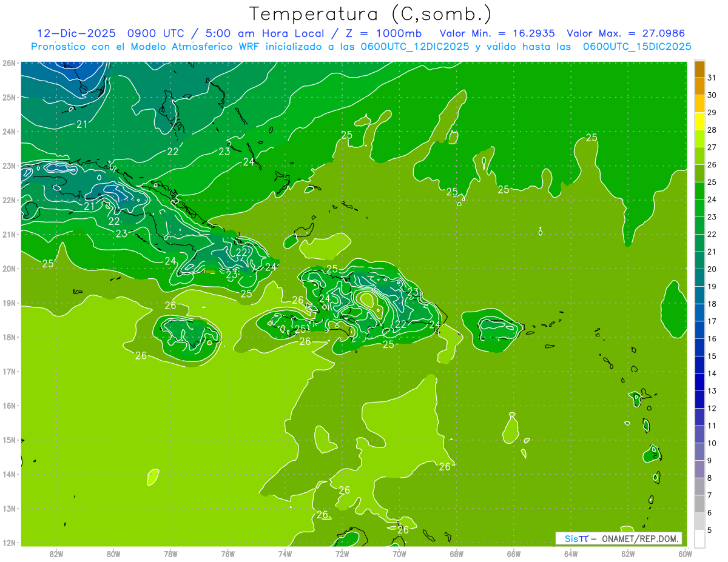Click the olive swatch between 25 and 26
The width and height of the screenshot is (728, 562).
tap(699, 173)
